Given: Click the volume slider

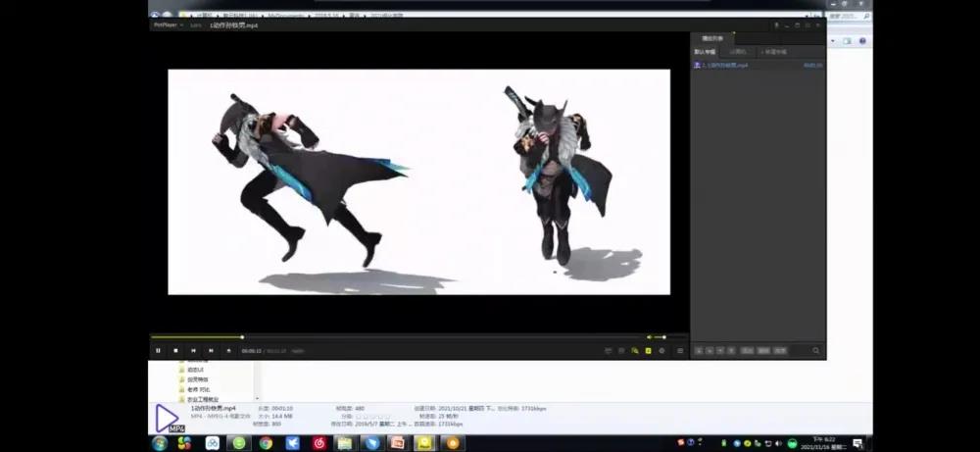Looking at the screenshot, I should [660, 337].
